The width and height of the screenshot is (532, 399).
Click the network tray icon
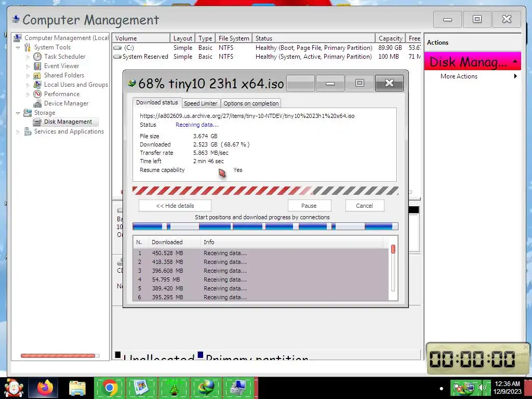coord(470,388)
